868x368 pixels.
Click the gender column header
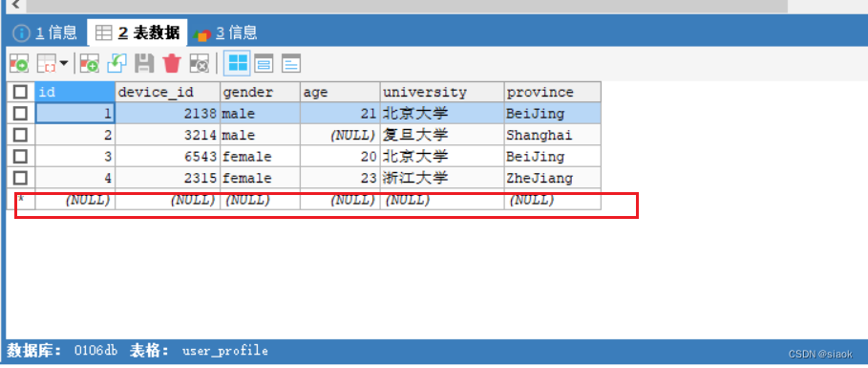260,92
